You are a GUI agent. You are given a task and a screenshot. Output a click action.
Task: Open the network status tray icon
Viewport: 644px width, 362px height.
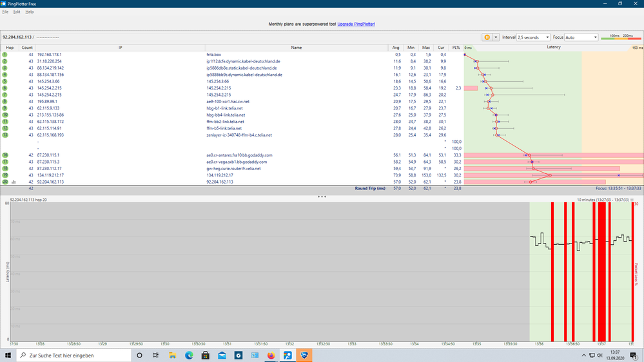(592, 356)
